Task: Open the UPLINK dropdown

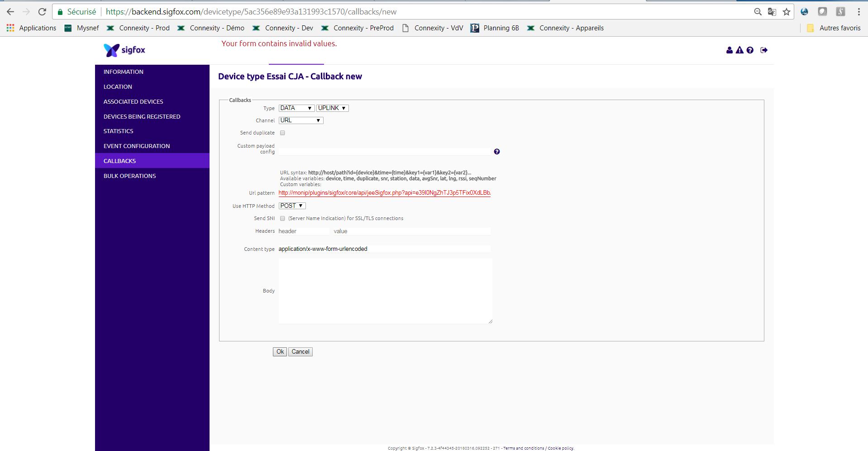Action: [x=333, y=108]
